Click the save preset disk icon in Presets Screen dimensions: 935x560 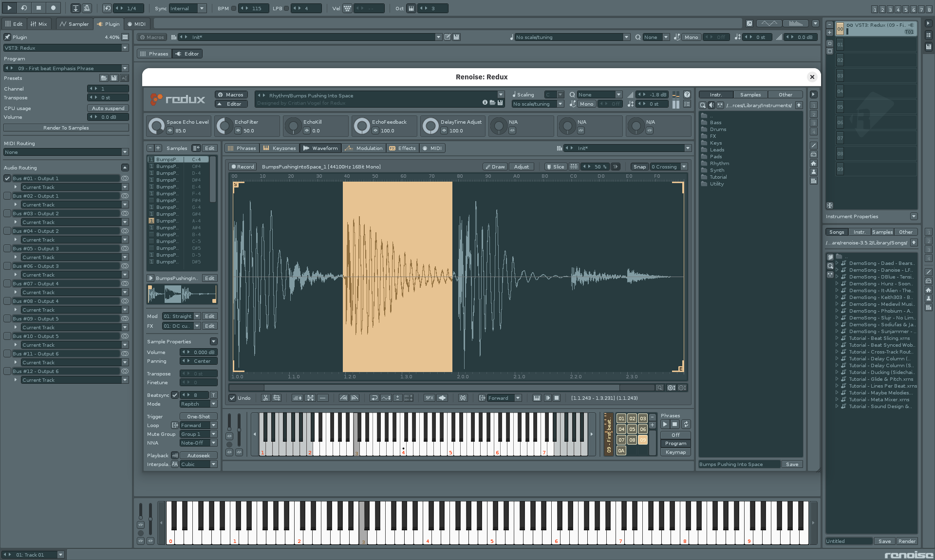click(x=113, y=78)
